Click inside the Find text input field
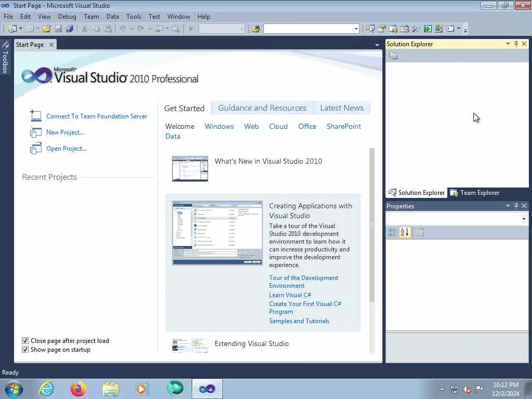 click(308, 29)
